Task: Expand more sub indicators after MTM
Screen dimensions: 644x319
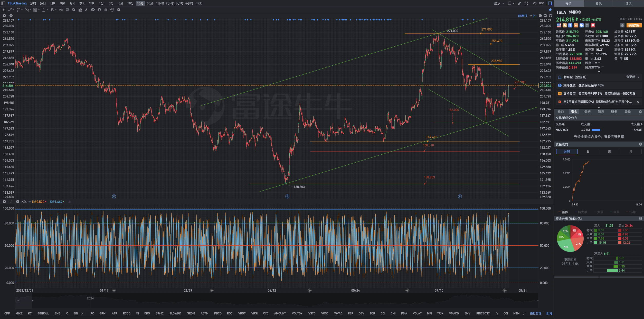Action: 524,313
